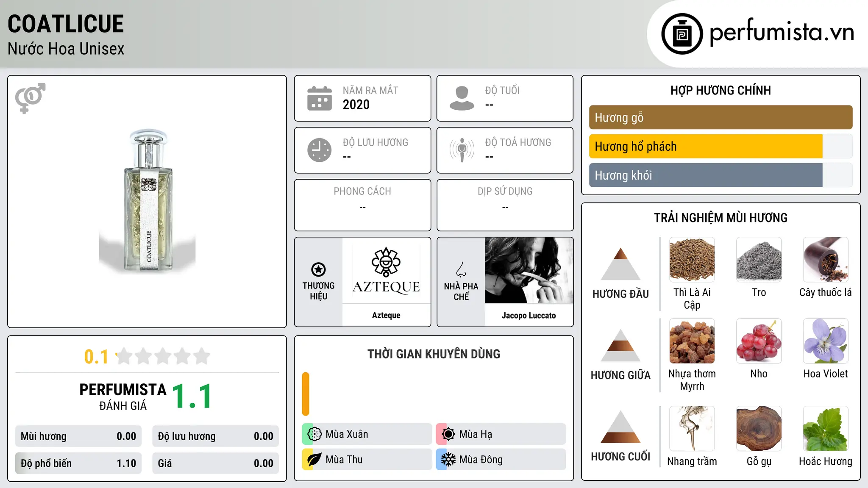
Task: Click the clock icon beside Độ lưu hương
Action: point(320,150)
